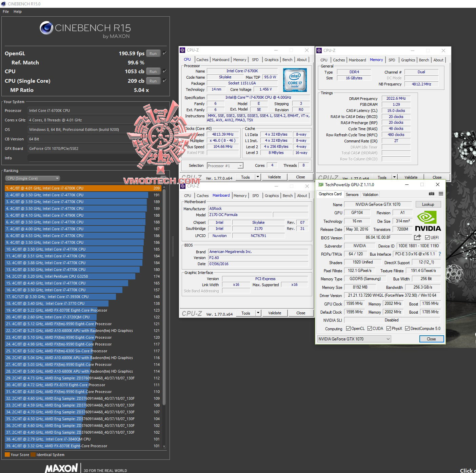Toggle the UEFI checkbox in GPU-Z
Viewport: 476px width, 473px height.
click(427, 237)
